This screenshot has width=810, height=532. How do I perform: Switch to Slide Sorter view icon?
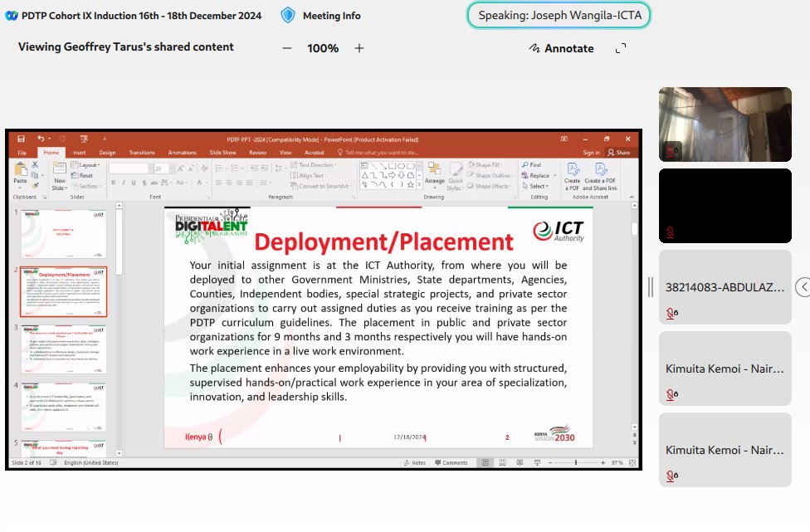pyautogui.click(x=503, y=463)
